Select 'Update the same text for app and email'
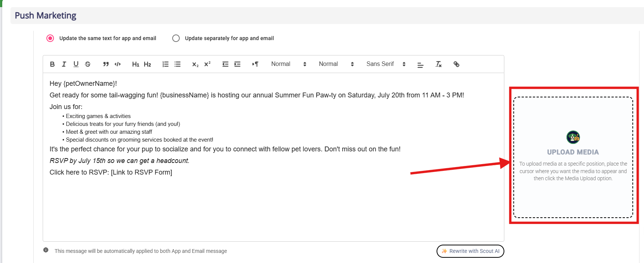644x263 pixels. pyautogui.click(x=50, y=38)
